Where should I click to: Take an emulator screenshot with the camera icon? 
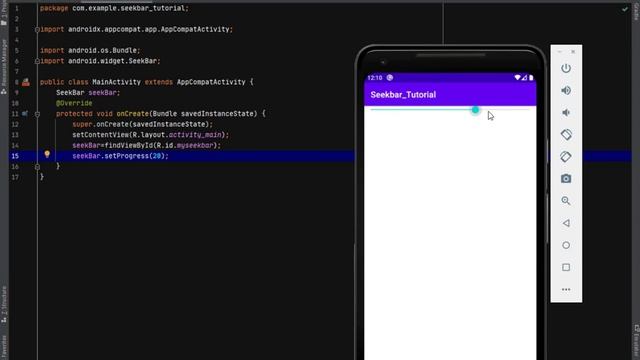(566, 178)
